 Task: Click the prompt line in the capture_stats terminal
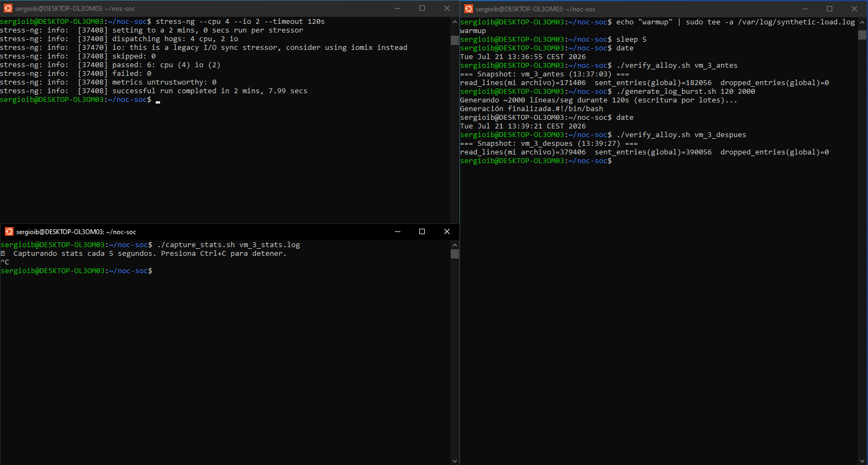click(76, 271)
